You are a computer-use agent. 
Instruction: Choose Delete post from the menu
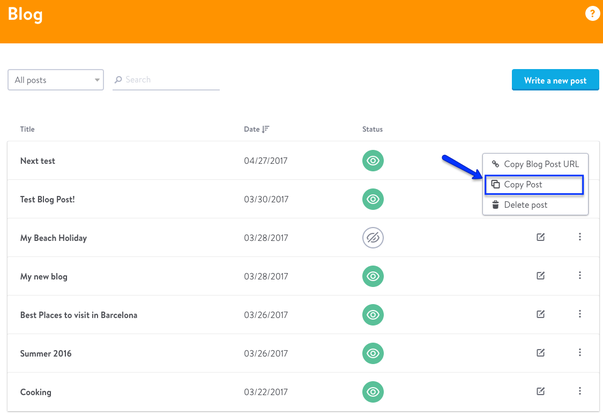coord(535,205)
